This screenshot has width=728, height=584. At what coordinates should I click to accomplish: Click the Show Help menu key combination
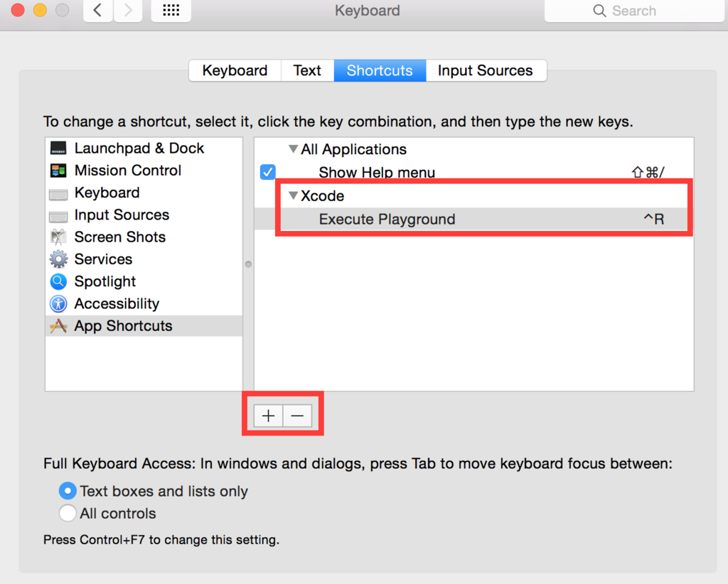[x=648, y=173]
